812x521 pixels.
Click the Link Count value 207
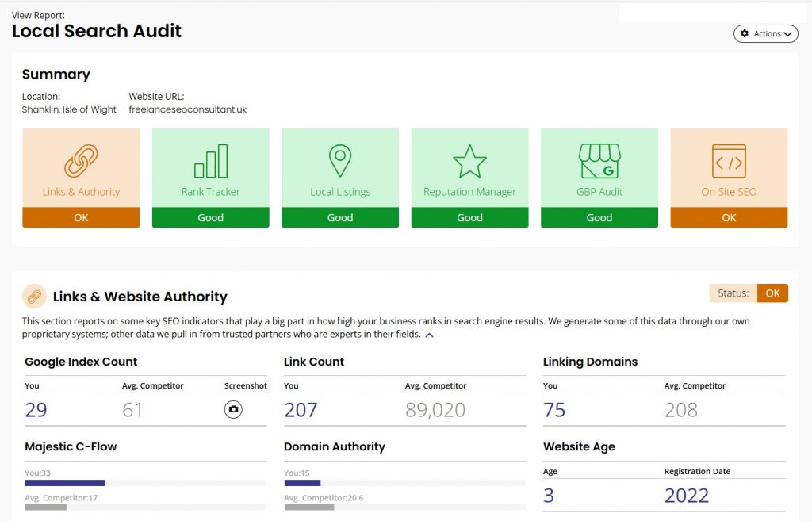(301, 410)
